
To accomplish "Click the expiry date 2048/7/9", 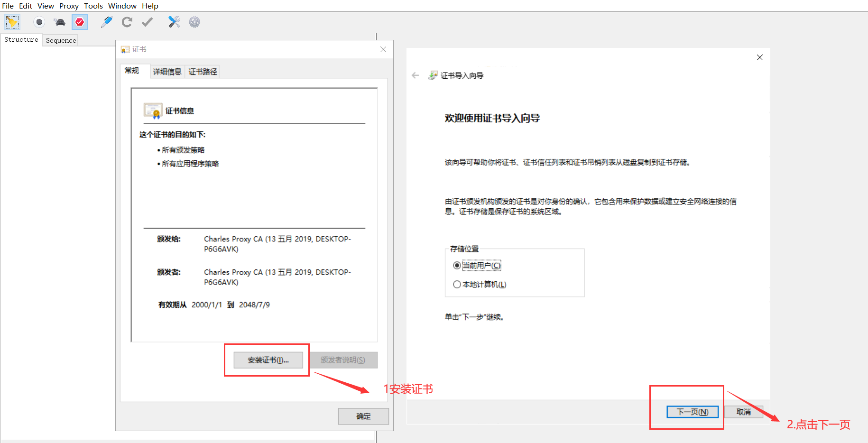I will tap(254, 305).
